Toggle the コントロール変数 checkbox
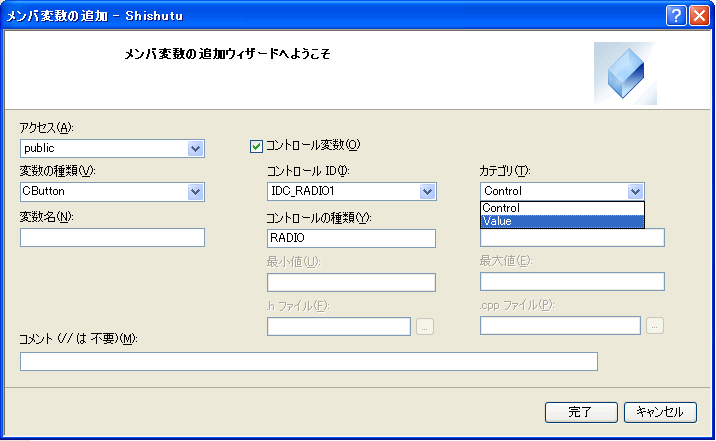716x441 pixels. pyautogui.click(x=256, y=146)
